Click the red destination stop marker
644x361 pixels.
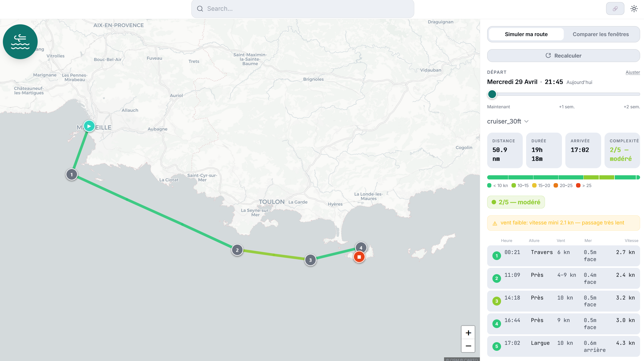coord(359,257)
